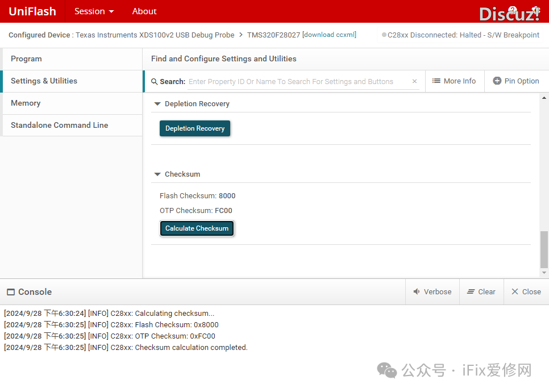Click the help question mark icon

coord(512,10)
